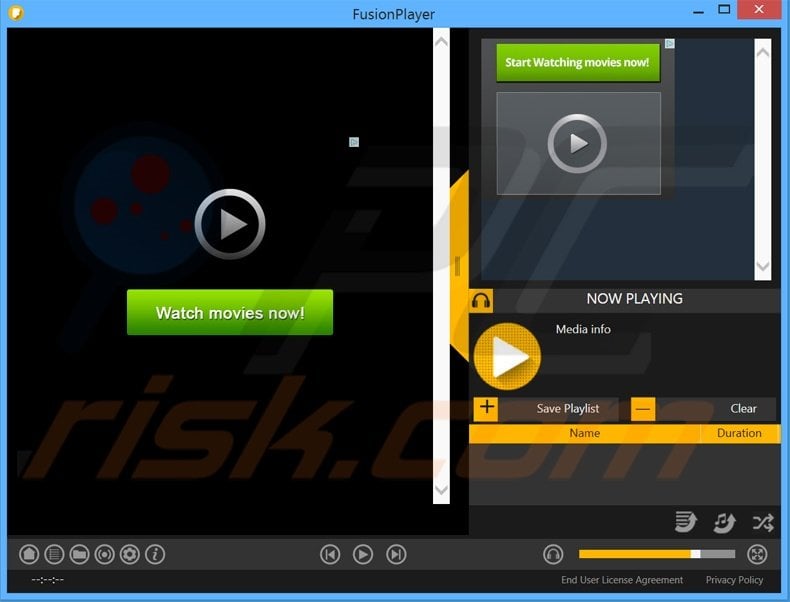Collapse the side panel with yellow arrow
This screenshot has height=602, width=790.
(x=459, y=266)
